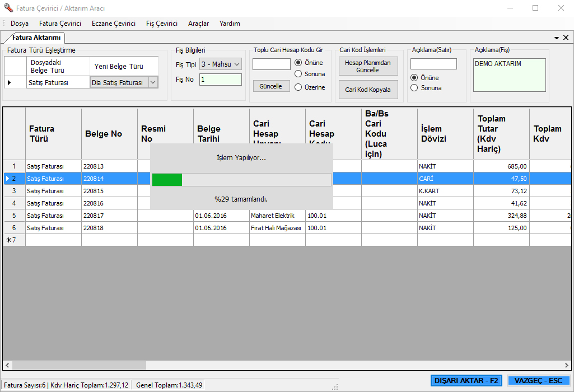
Task: Click Belge No cell 220818
Action: (109, 228)
